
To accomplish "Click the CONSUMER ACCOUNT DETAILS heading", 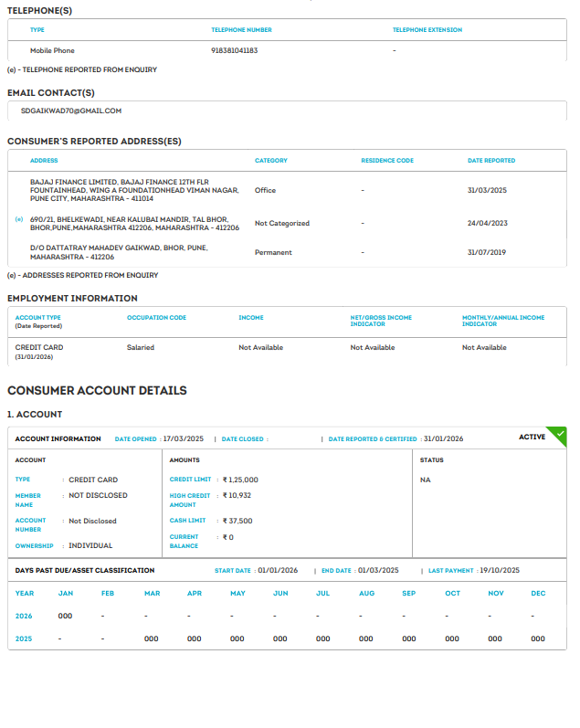I will pos(97,390).
